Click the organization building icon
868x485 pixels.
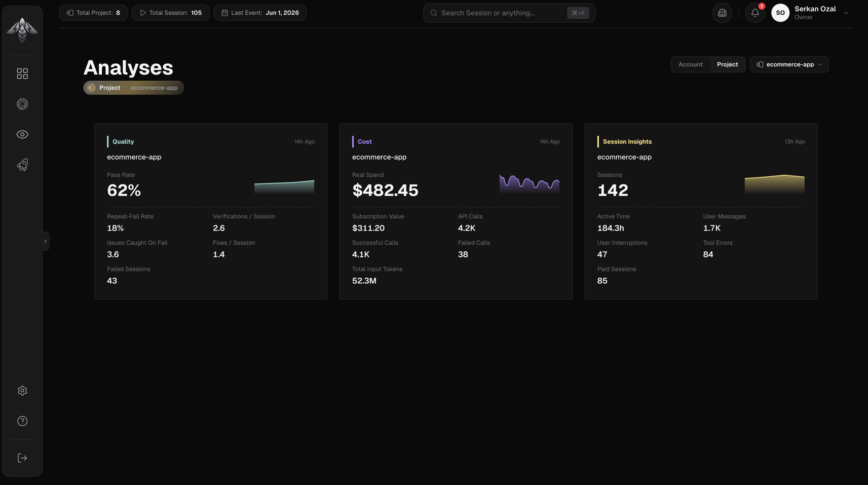722,13
